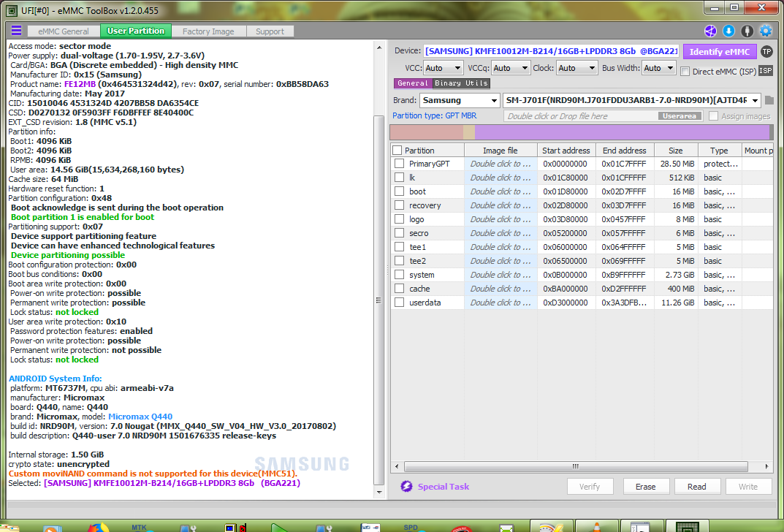This screenshot has height=532, width=784.
Task: Click the Read button
Action: click(x=697, y=487)
